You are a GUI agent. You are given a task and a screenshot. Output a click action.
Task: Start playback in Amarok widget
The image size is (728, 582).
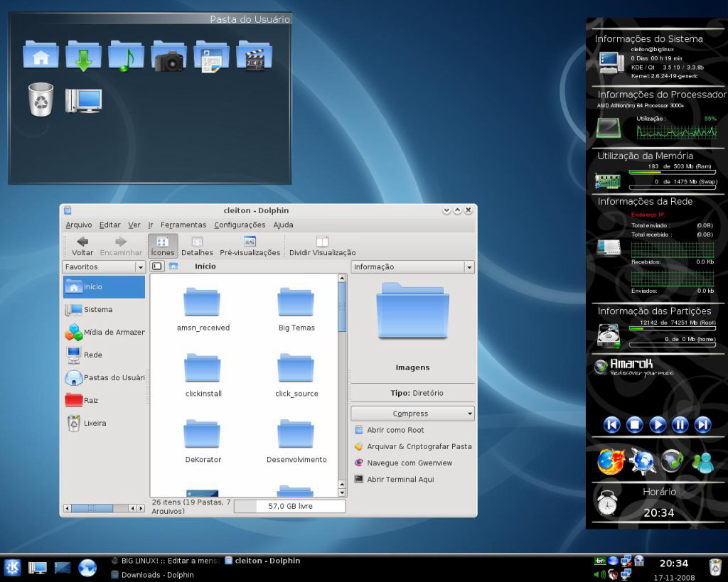pyautogui.click(x=657, y=425)
